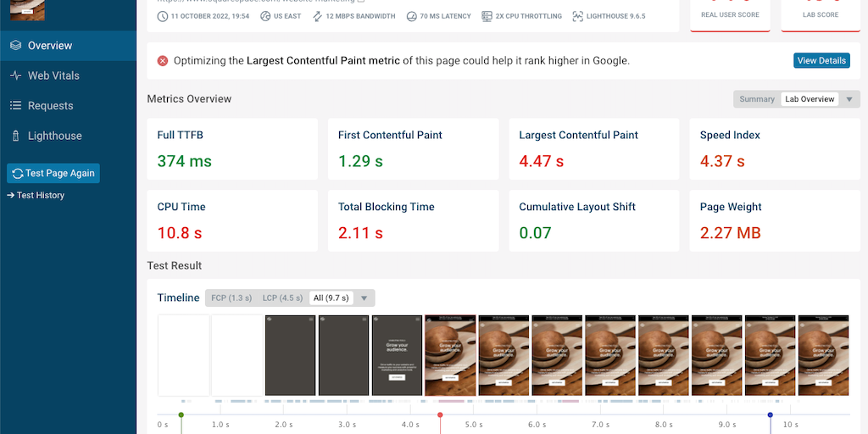Viewport: 868px width, 434px height.
Task: Click the latency gauge icon
Action: tap(411, 16)
